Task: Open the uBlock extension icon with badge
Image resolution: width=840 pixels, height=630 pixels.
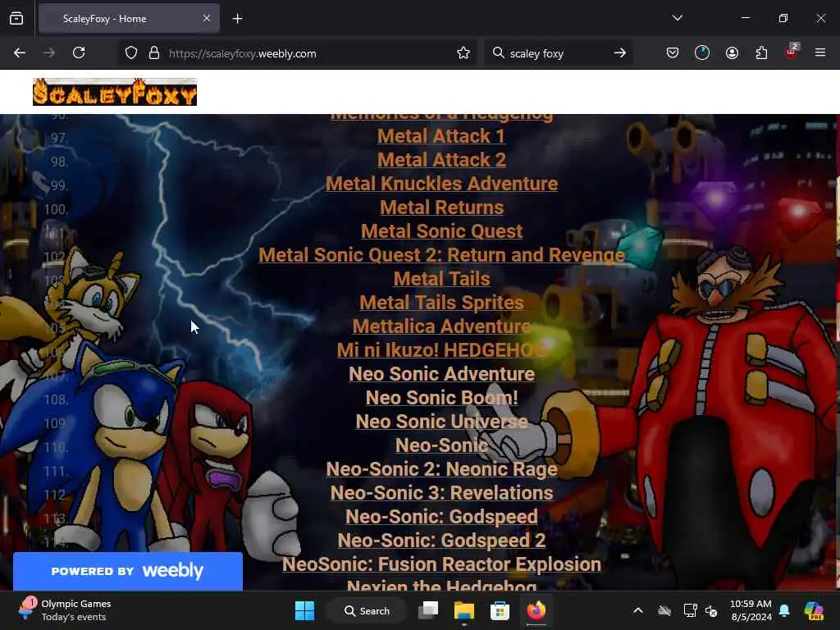Action: point(792,52)
